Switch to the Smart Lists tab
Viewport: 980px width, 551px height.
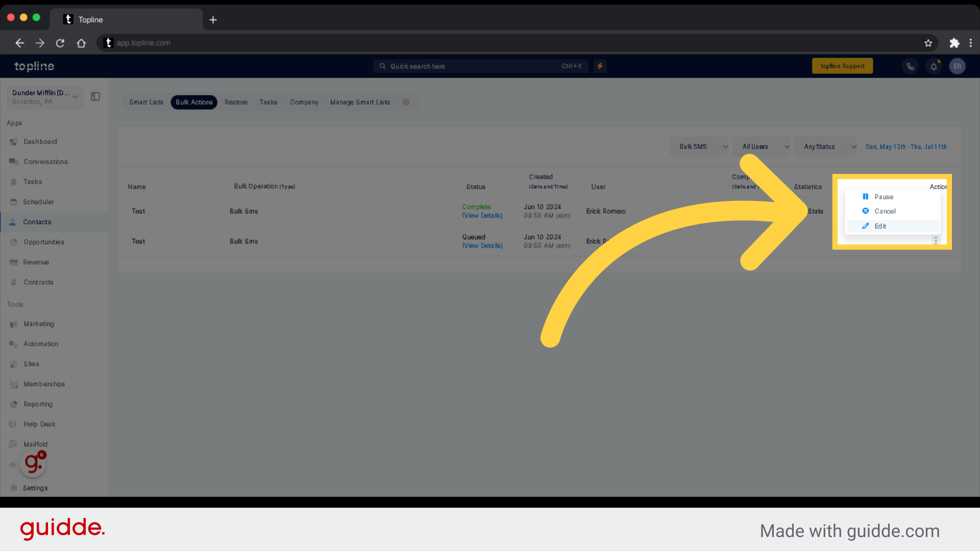coord(146,102)
